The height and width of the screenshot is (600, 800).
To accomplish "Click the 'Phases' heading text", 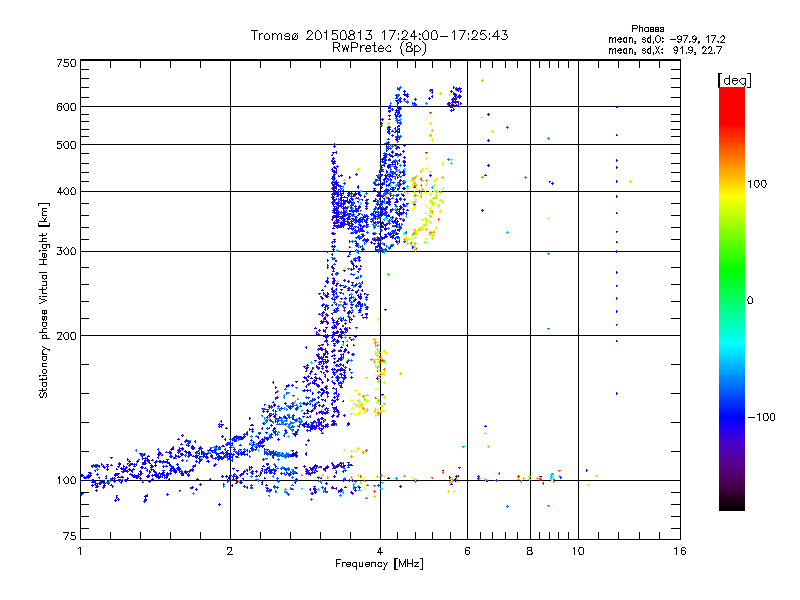I will [647, 29].
